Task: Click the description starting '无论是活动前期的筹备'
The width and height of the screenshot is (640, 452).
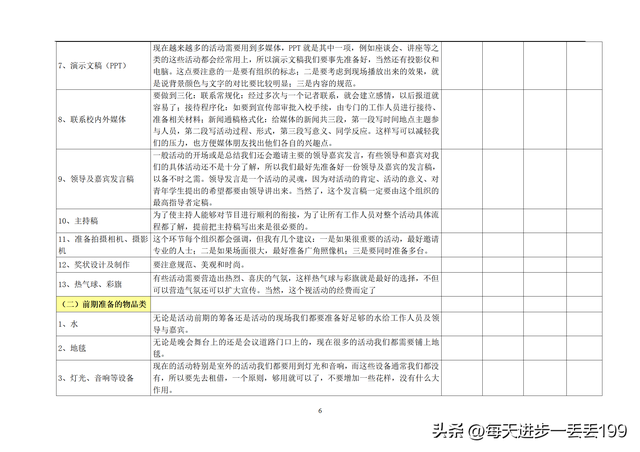Action: pos(296,324)
